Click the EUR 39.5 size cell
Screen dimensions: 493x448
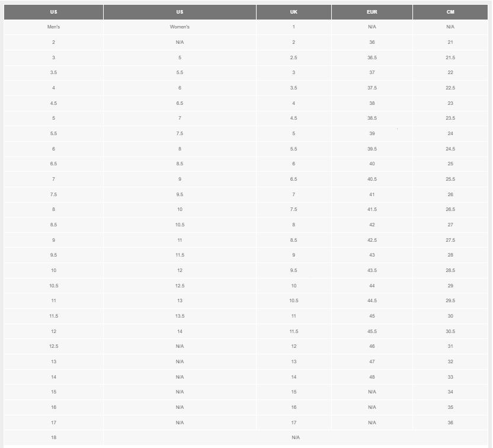point(372,149)
